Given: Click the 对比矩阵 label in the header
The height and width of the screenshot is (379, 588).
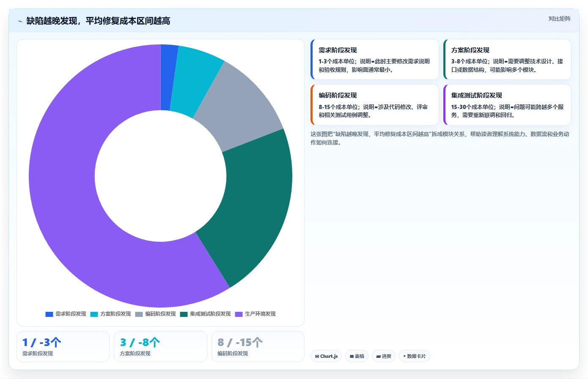Looking at the screenshot, I should [x=559, y=19].
